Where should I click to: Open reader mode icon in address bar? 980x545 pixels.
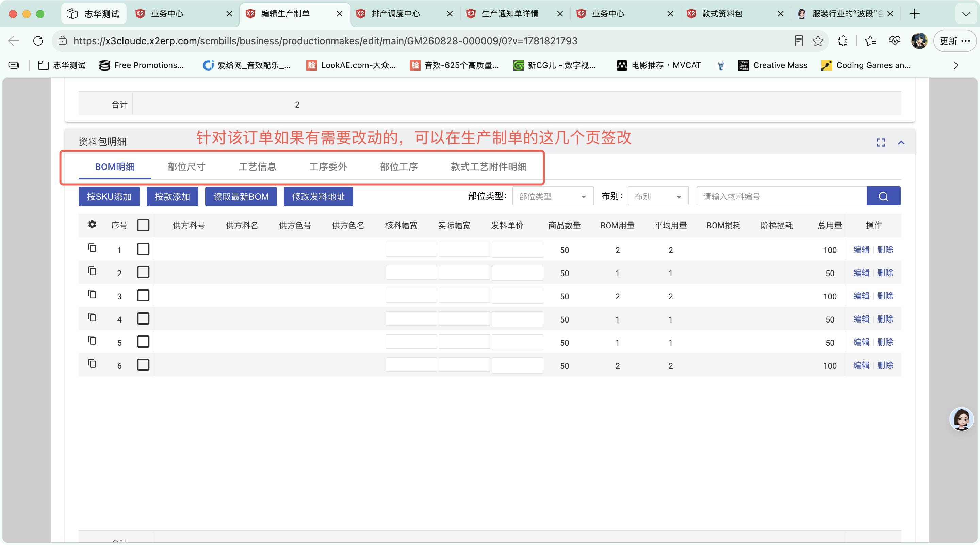point(799,41)
